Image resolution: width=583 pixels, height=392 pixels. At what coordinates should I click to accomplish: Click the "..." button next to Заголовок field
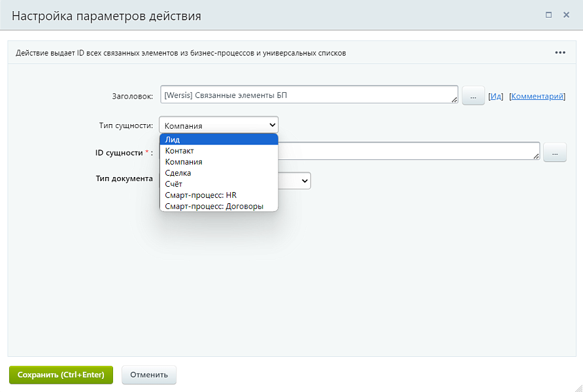473,95
